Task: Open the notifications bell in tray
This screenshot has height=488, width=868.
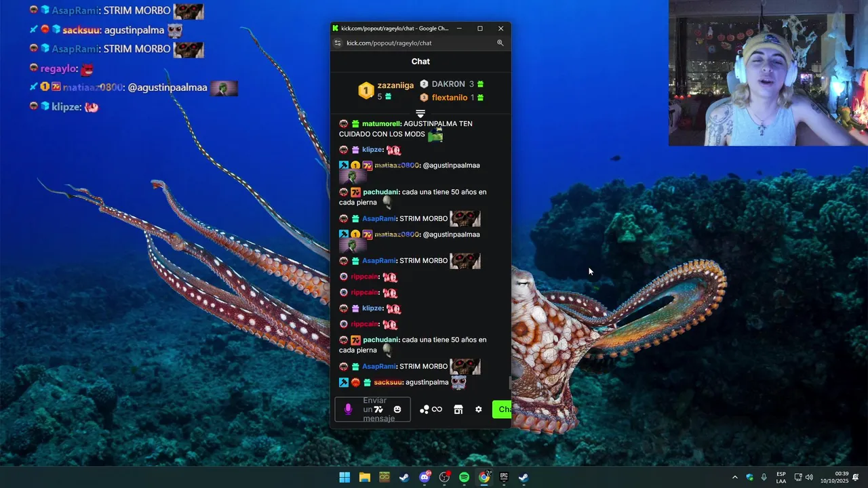Action: pyautogui.click(x=856, y=477)
